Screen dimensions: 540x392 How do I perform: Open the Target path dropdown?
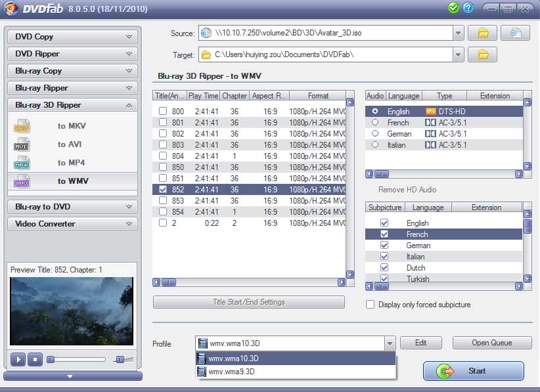click(458, 54)
